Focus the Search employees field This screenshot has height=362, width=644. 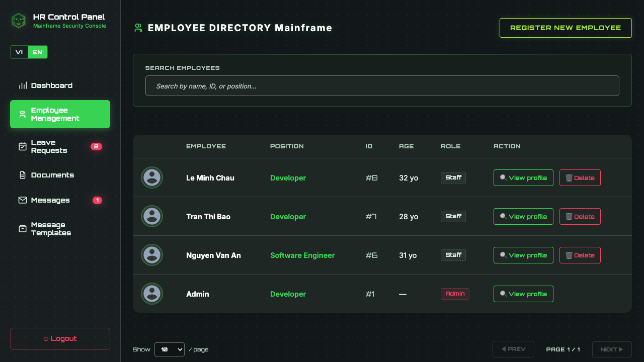pyautogui.click(x=382, y=85)
